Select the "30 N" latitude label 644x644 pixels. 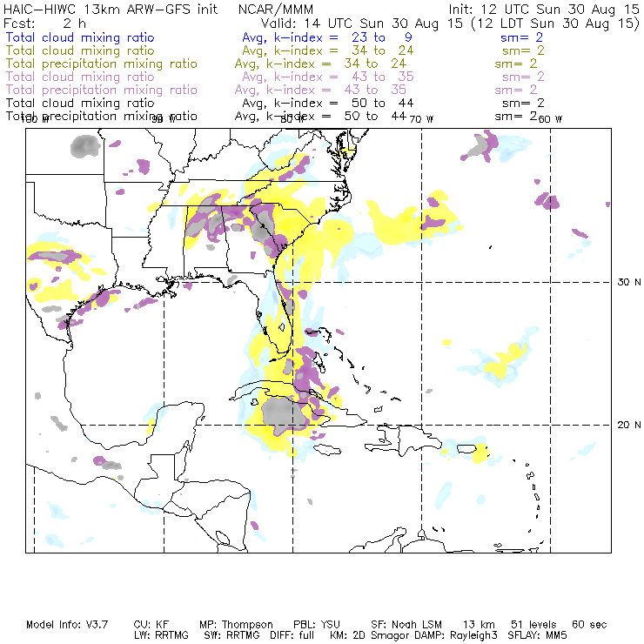click(x=629, y=282)
